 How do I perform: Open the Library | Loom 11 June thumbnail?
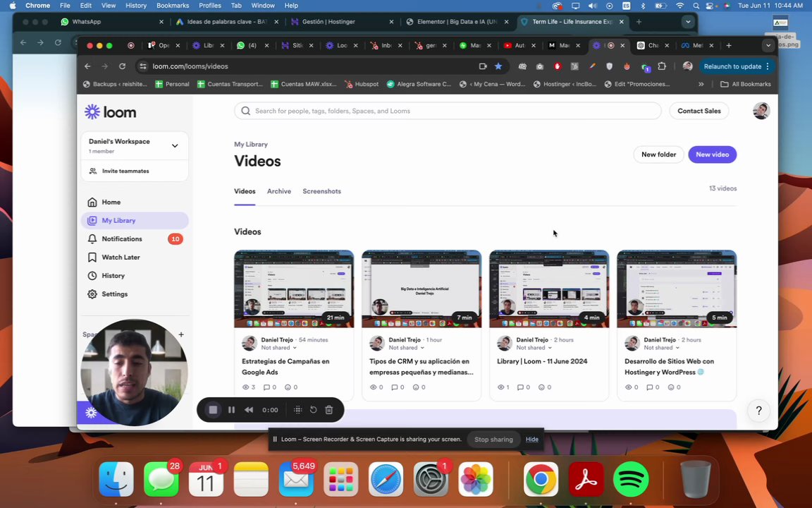pos(549,289)
